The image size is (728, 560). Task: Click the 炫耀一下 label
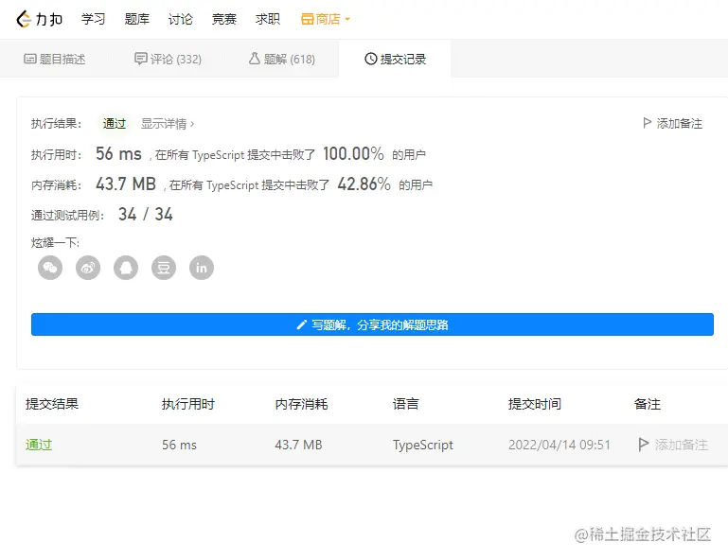(x=55, y=243)
